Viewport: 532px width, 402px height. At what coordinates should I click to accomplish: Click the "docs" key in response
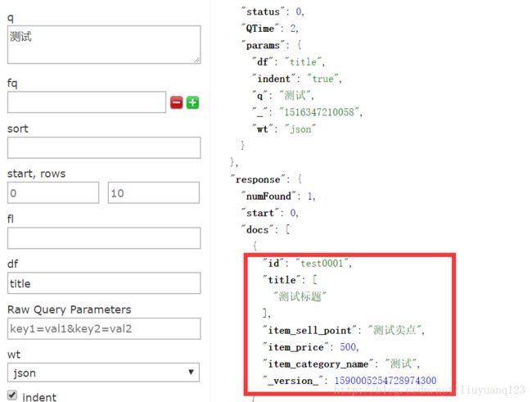click(x=257, y=230)
